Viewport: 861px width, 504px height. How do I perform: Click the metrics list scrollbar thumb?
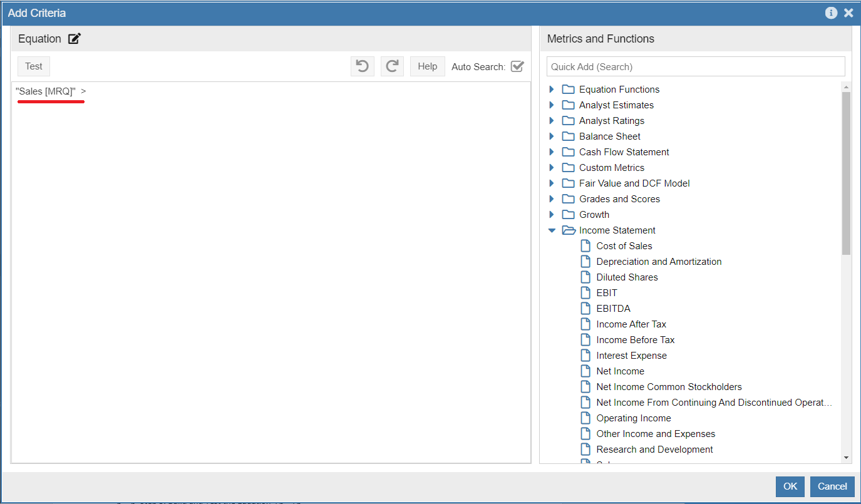[x=846, y=173]
